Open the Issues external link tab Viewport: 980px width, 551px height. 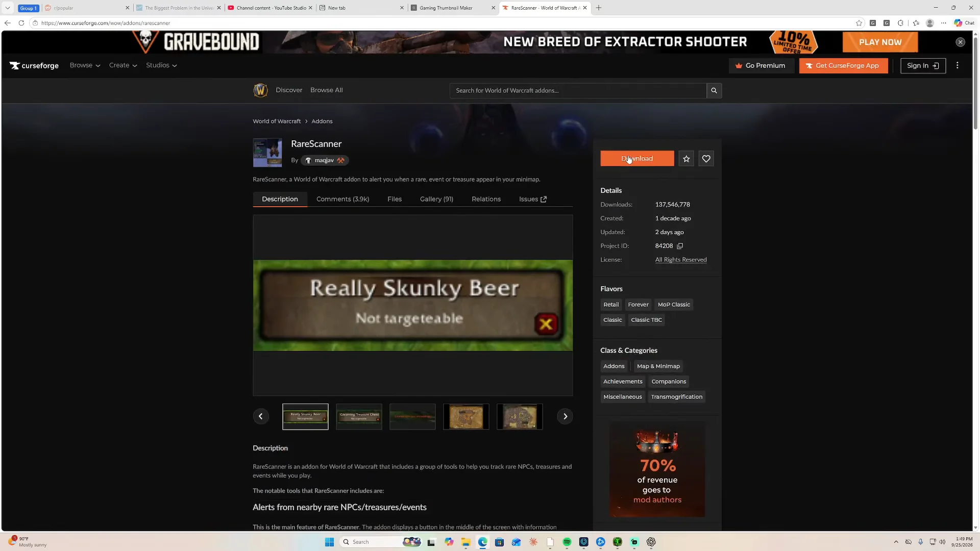click(532, 199)
